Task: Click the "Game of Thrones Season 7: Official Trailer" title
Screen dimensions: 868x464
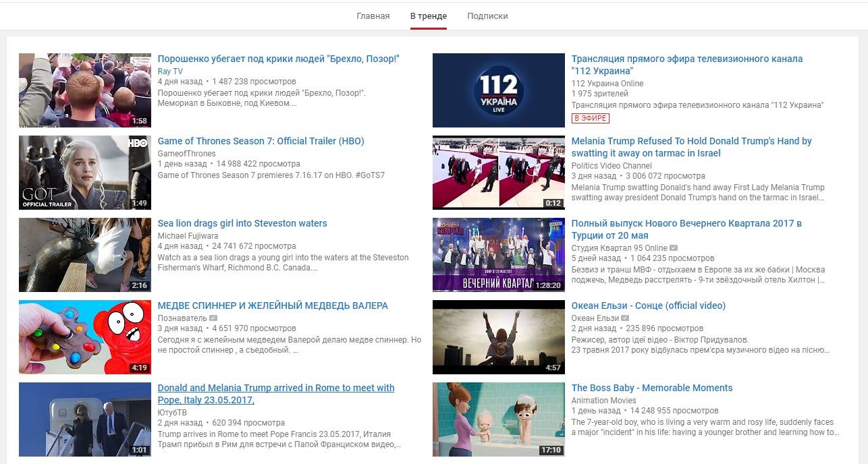Action: click(x=261, y=141)
